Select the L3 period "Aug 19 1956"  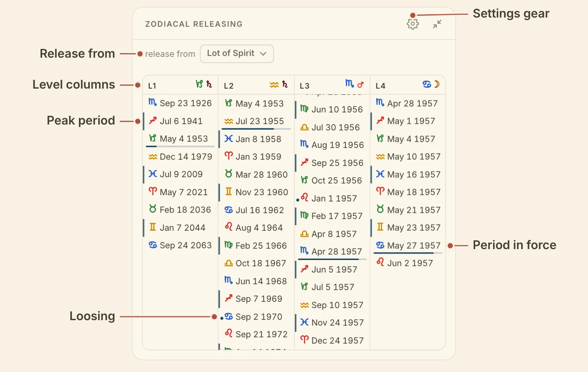pyautogui.click(x=332, y=145)
